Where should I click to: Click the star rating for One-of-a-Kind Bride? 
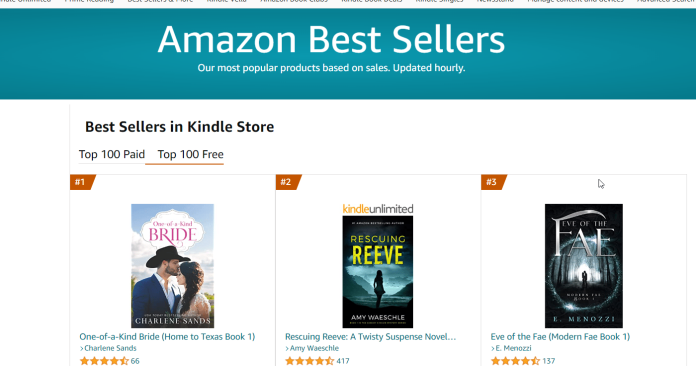click(104, 361)
